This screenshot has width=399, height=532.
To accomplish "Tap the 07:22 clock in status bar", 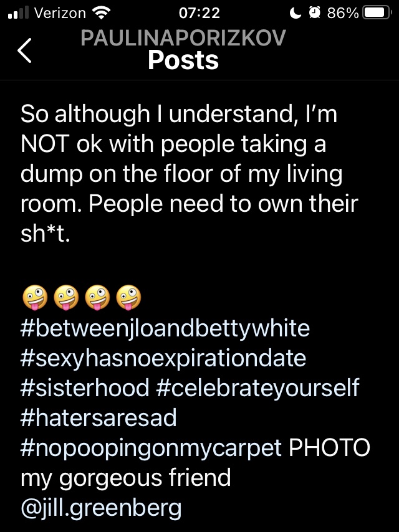I will [199, 13].
